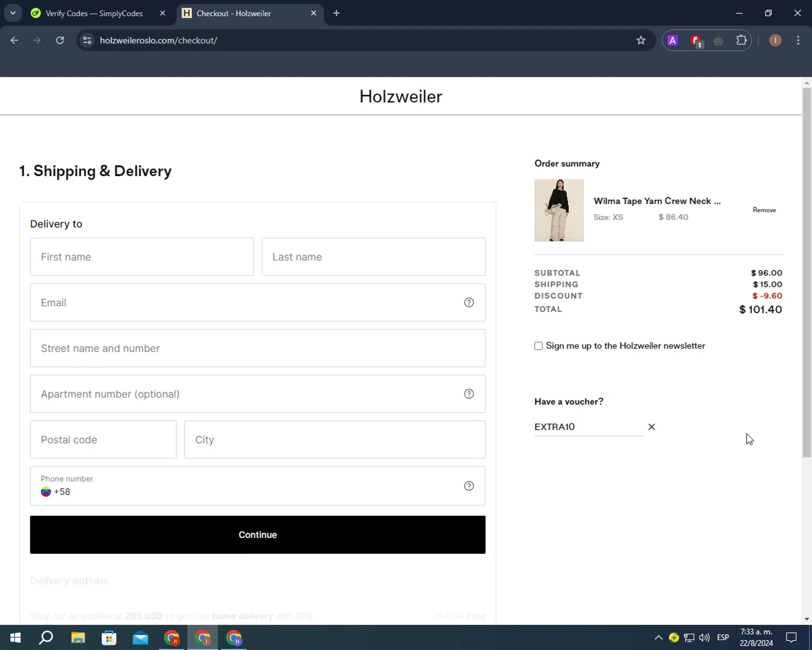This screenshot has height=650, width=812.
Task: Open the tab search dropdown arrow
Action: click(x=12, y=13)
